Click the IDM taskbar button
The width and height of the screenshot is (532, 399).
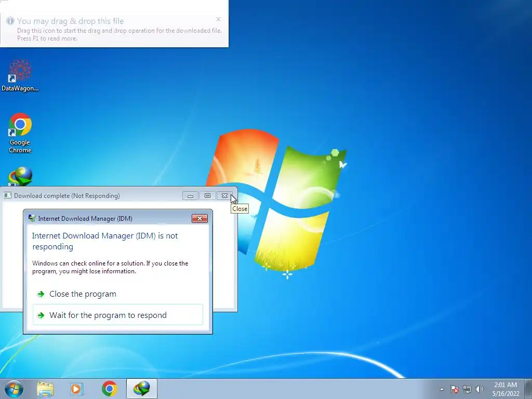(141, 389)
